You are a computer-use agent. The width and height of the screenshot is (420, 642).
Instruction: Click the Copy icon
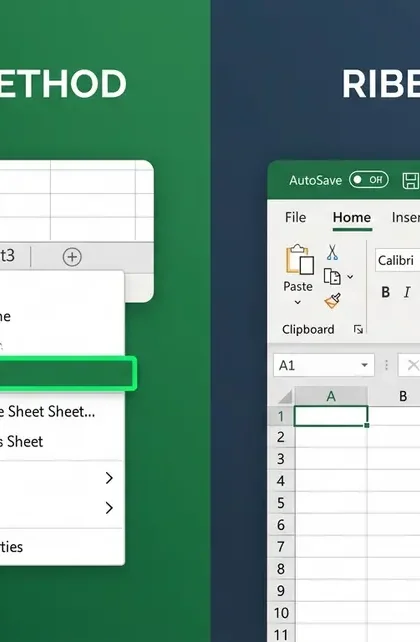click(332, 277)
